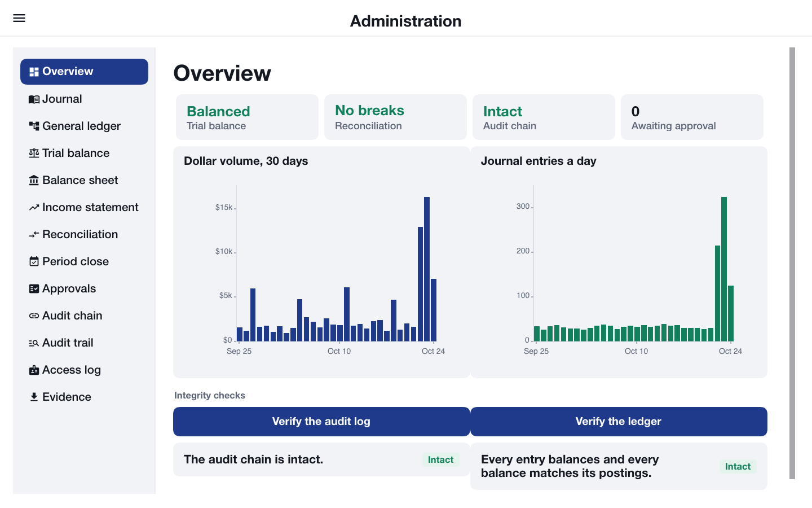Open the Balanced Trial balance card
The image size is (812, 508).
(247, 117)
